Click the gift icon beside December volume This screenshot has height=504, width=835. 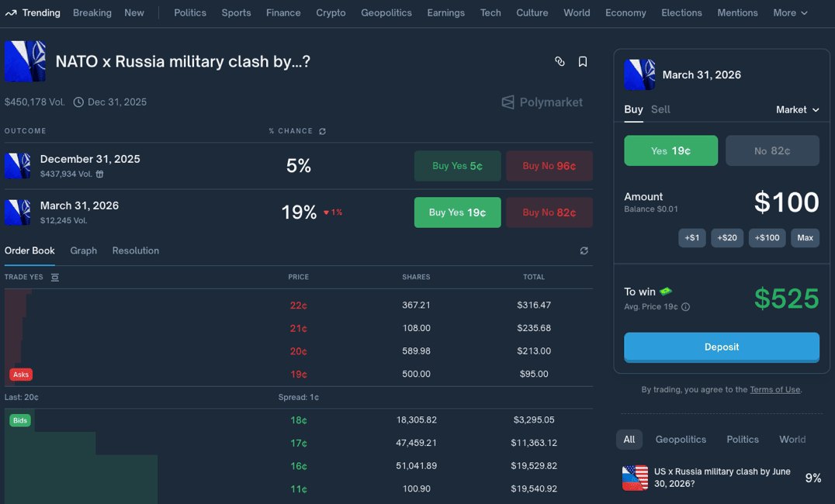99,174
